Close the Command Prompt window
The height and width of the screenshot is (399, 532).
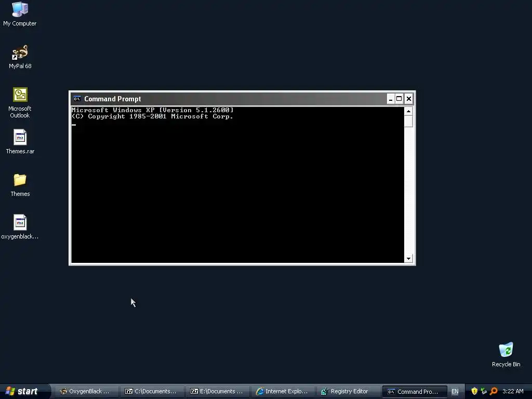[x=409, y=99]
